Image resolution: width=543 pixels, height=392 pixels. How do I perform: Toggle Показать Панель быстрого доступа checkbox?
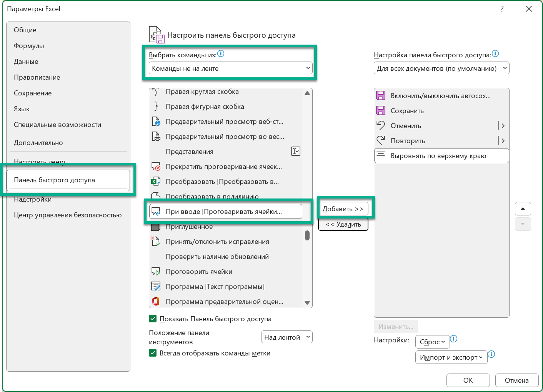coord(153,319)
